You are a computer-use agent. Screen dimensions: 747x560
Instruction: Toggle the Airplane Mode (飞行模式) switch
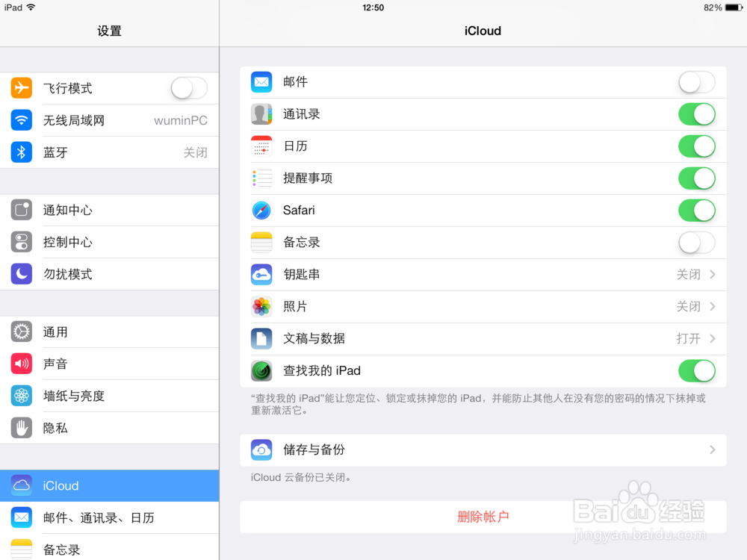coord(188,87)
